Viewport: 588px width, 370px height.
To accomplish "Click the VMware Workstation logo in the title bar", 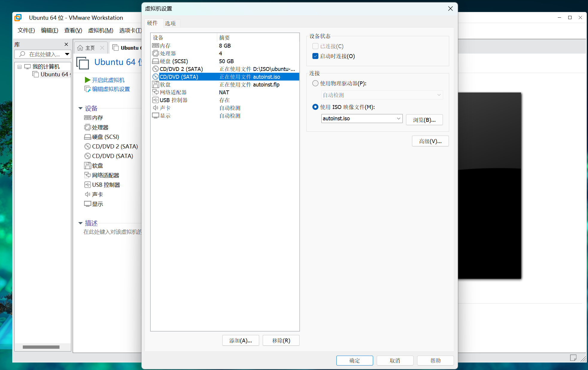I will tap(18, 18).
